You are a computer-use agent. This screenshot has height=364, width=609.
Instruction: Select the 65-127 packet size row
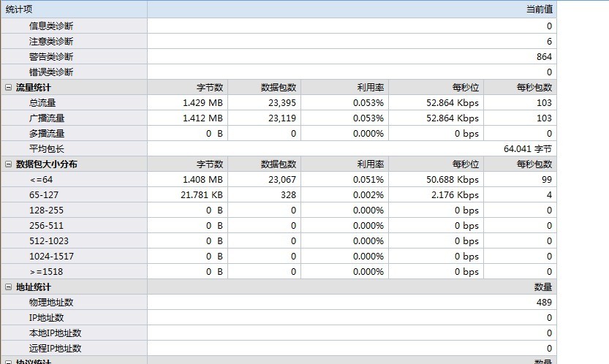44,195
